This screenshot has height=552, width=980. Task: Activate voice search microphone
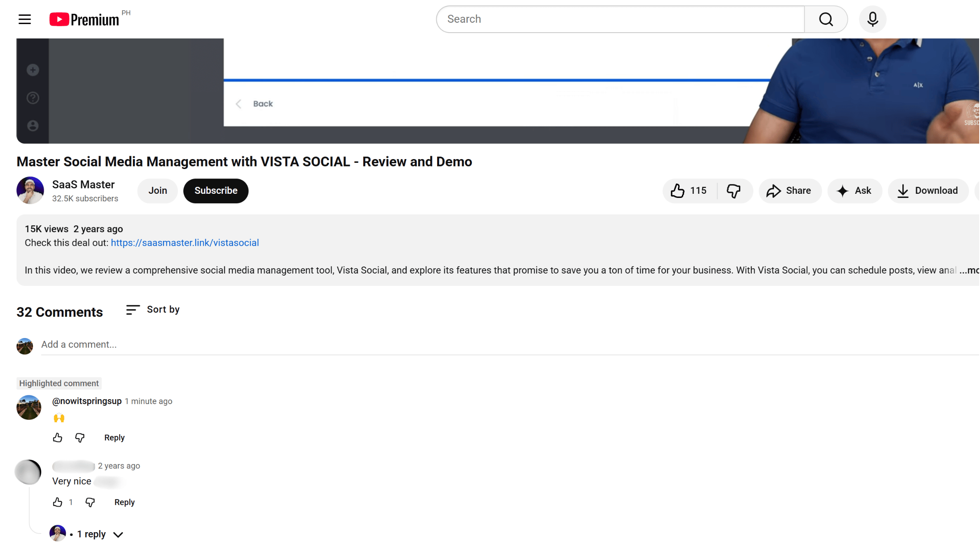click(872, 19)
